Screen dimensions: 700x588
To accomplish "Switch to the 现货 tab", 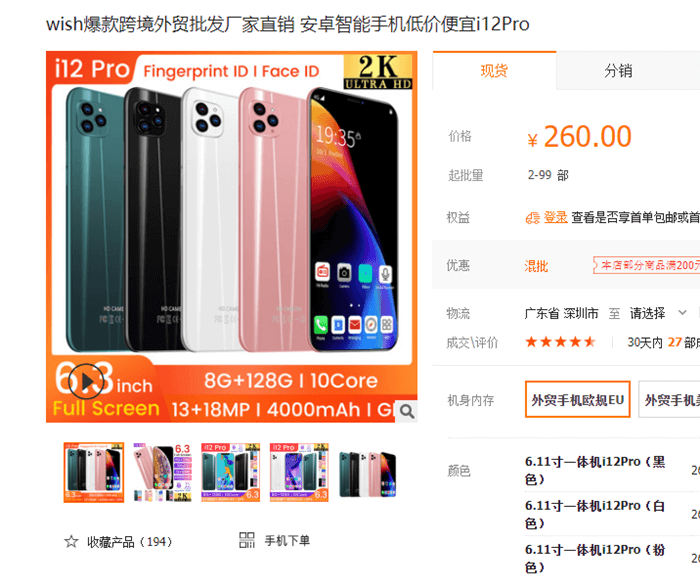I will [x=494, y=71].
